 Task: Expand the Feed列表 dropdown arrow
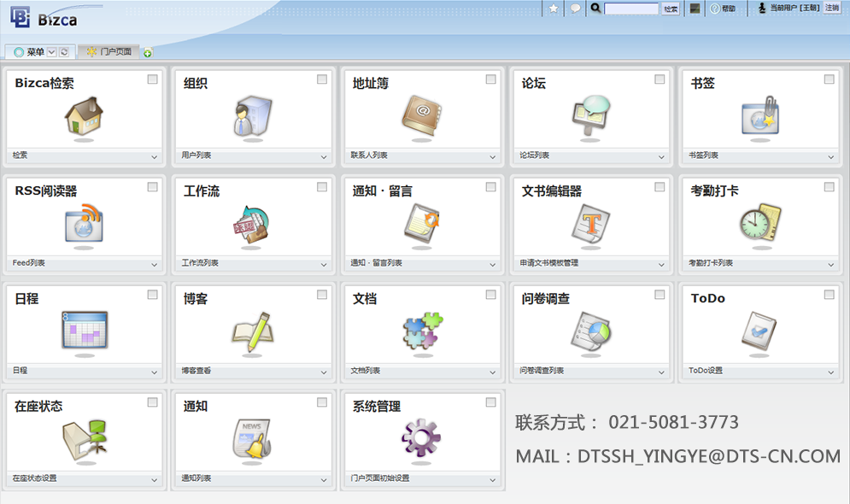click(x=155, y=265)
